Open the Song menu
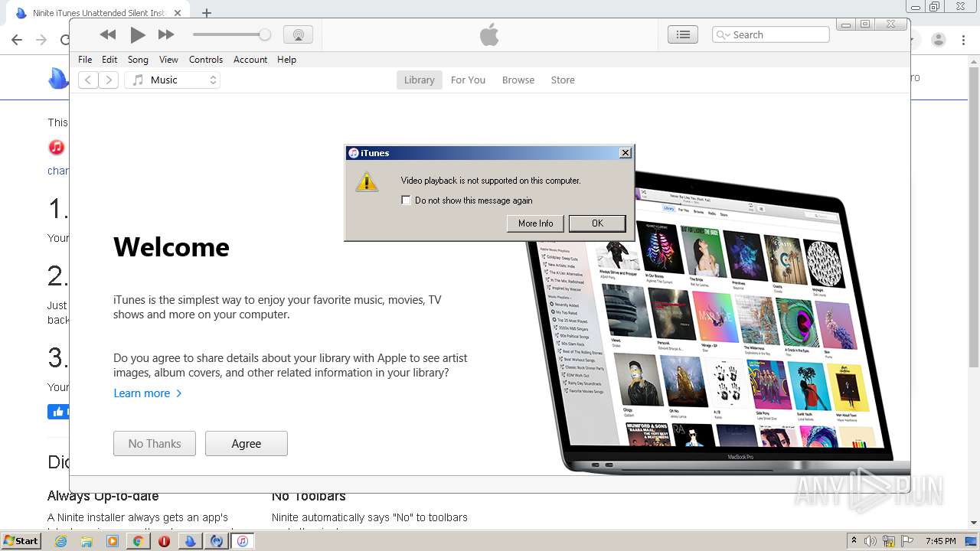980x551 pixels. tap(138, 60)
